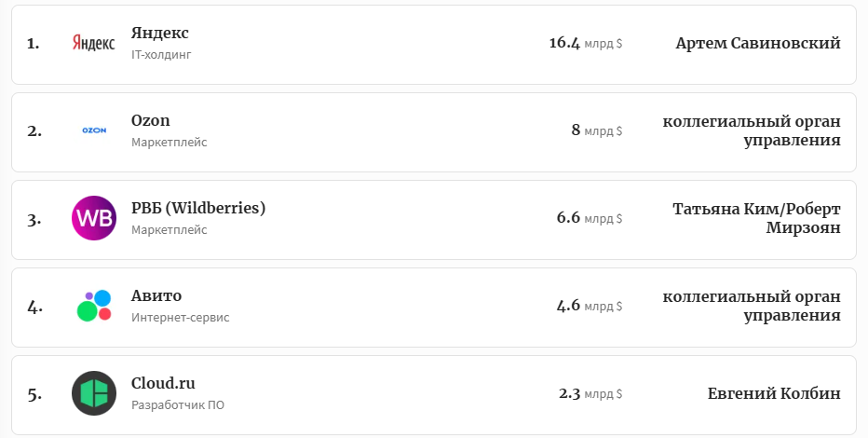Click the IT-холдинг subtitle under Яндекс
This screenshot has width=868, height=438.
tap(161, 55)
